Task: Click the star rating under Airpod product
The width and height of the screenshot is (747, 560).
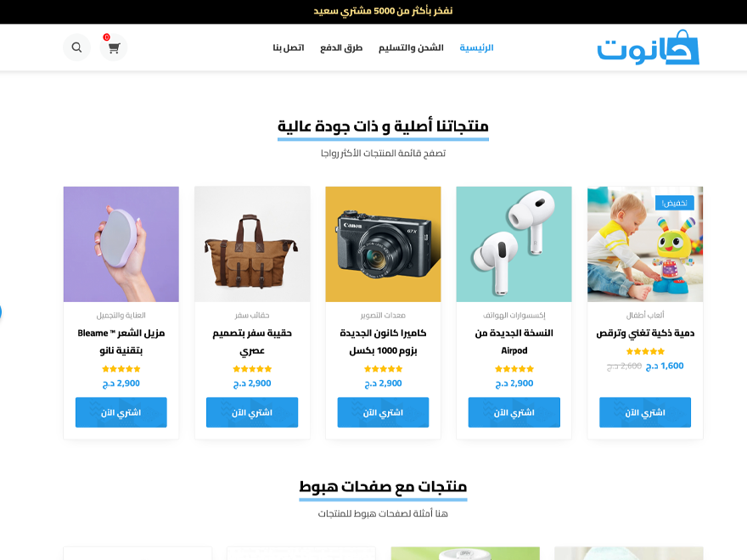Action: tap(514, 369)
